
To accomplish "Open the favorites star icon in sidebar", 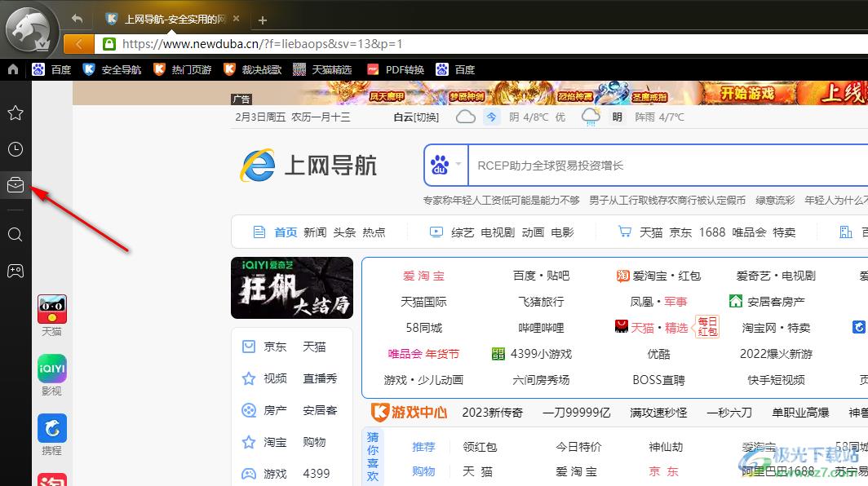I will pos(15,113).
